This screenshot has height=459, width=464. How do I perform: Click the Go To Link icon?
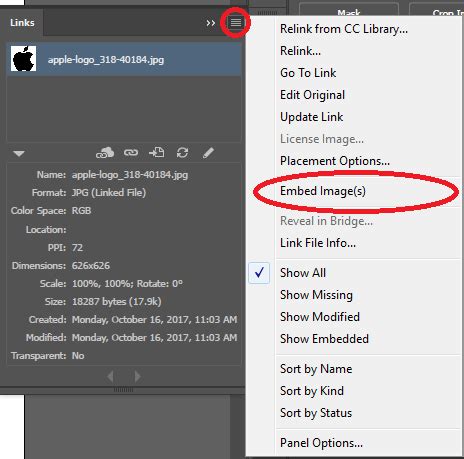[157, 153]
